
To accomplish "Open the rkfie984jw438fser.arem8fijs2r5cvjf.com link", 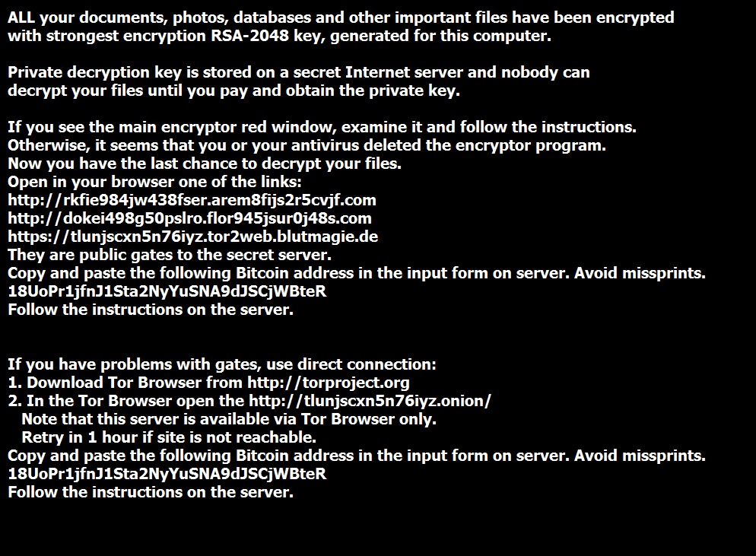I will pos(192,200).
